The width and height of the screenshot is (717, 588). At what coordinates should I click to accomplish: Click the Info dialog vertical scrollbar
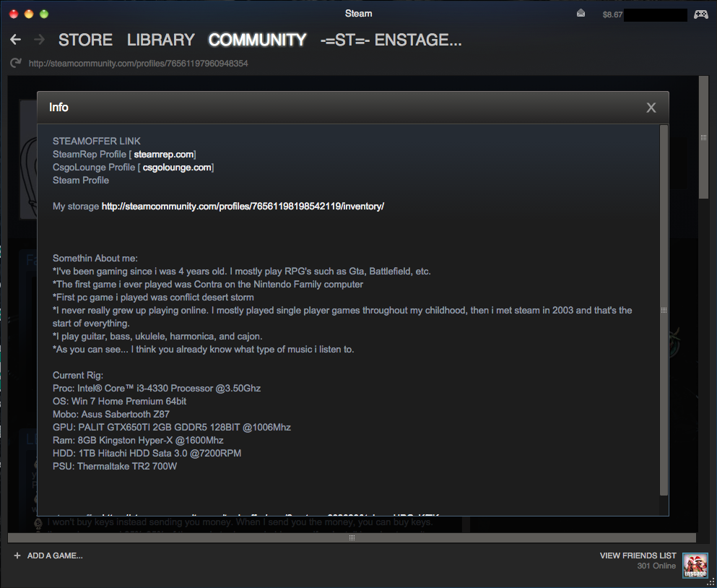(664, 309)
